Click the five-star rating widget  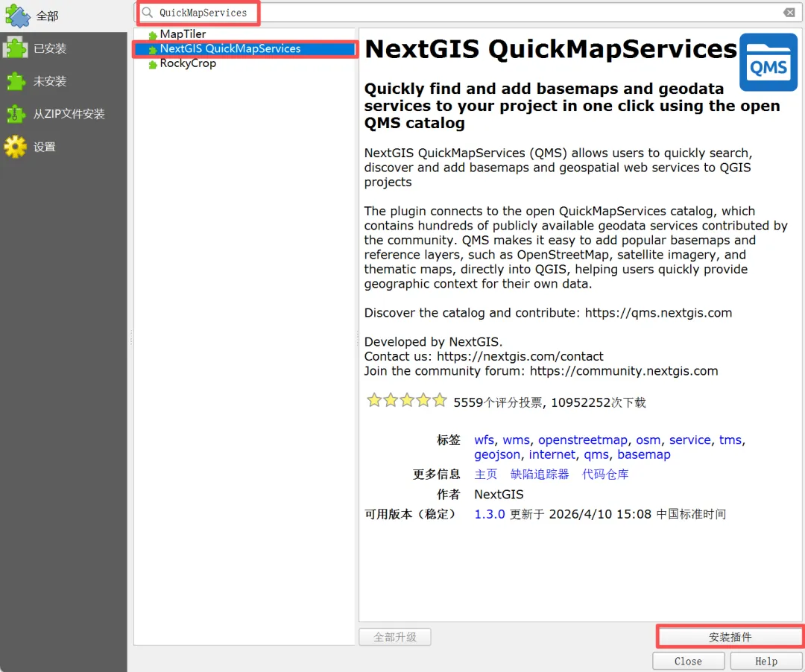point(407,400)
